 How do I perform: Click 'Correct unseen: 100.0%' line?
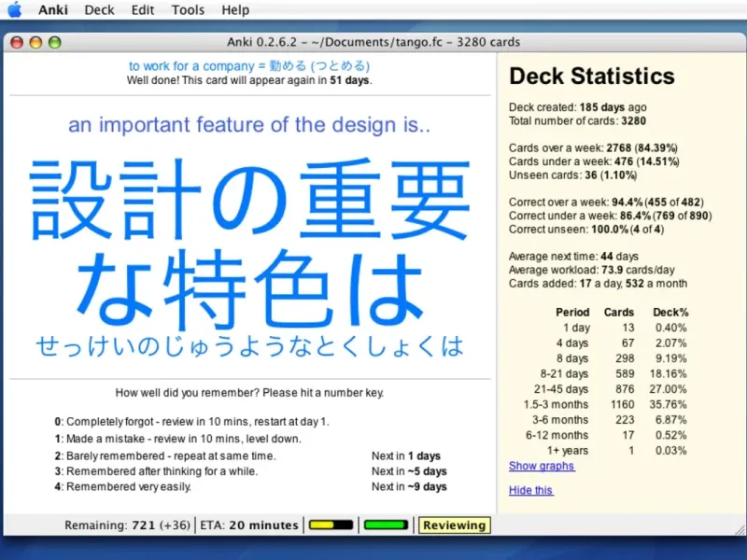click(x=586, y=229)
